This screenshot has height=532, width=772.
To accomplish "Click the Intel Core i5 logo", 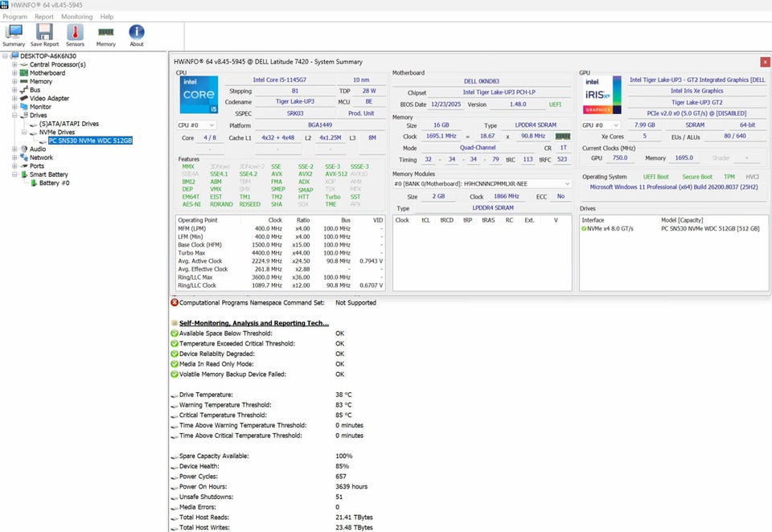I will click(x=198, y=95).
